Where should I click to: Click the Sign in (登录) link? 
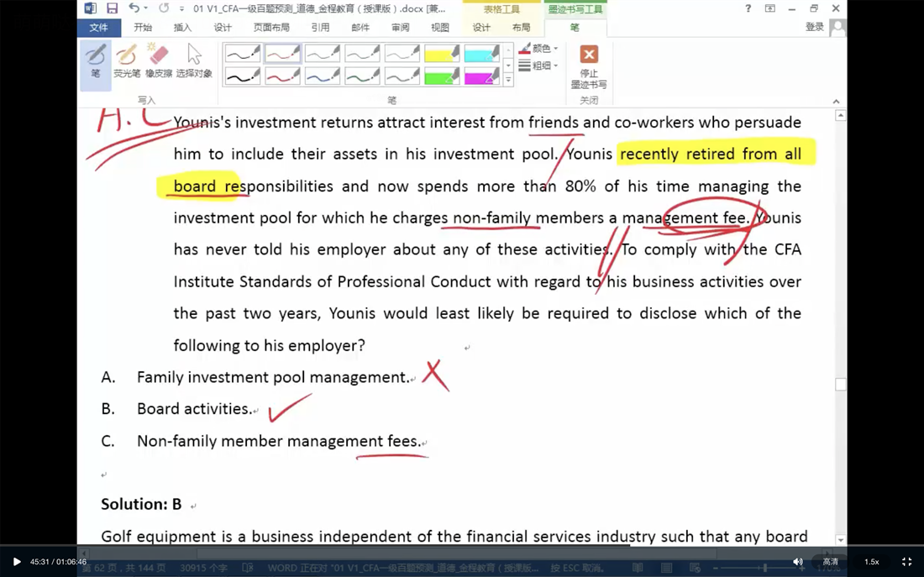pyautogui.click(x=815, y=27)
